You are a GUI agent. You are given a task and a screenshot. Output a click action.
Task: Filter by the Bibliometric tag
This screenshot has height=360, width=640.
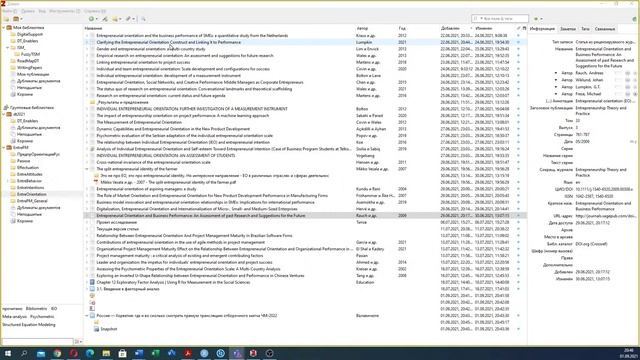(x=36, y=309)
